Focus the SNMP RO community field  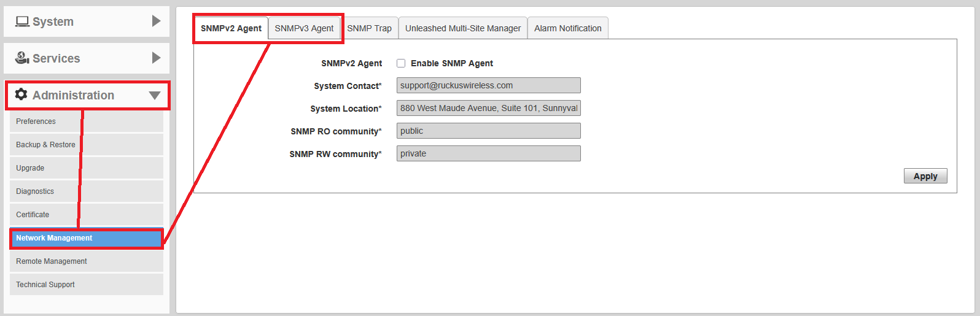488,131
